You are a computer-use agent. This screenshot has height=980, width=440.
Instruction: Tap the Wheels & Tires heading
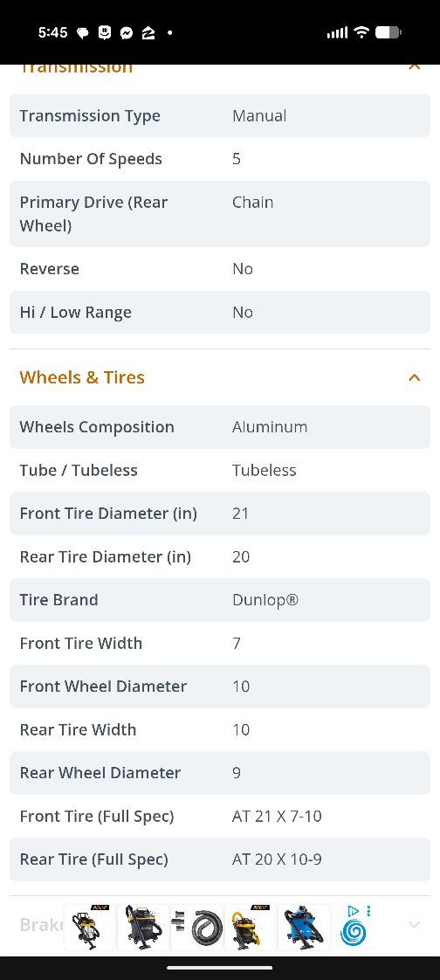[82, 377]
